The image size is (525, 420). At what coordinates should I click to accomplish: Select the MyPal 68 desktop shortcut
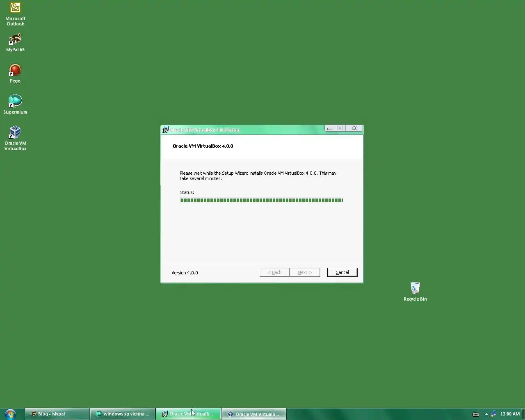pyautogui.click(x=15, y=43)
